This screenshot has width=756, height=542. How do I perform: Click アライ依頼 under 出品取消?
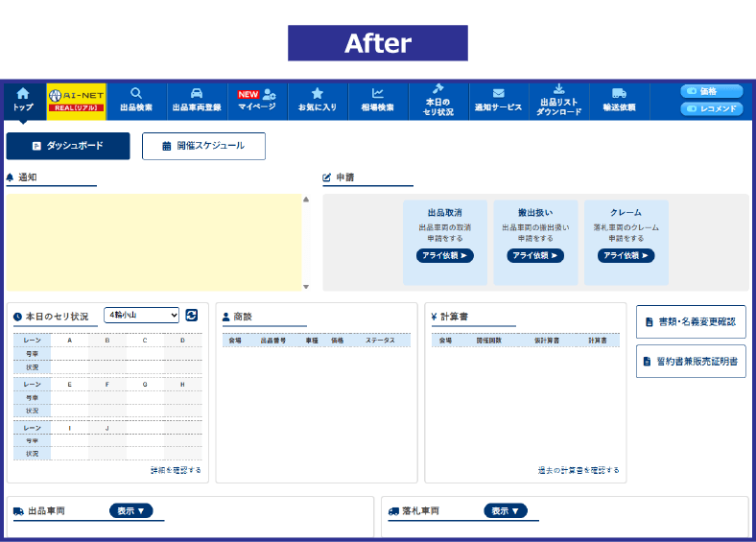pyautogui.click(x=445, y=255)
